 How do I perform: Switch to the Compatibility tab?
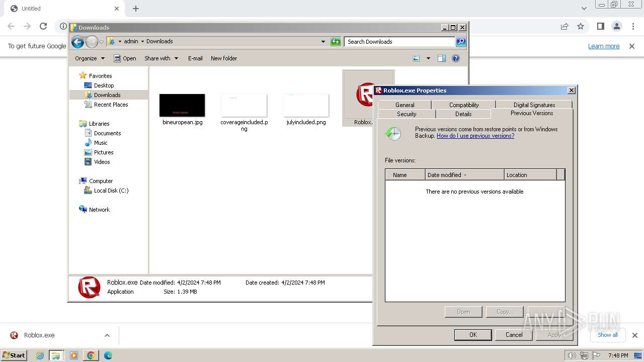coord(464,105)
